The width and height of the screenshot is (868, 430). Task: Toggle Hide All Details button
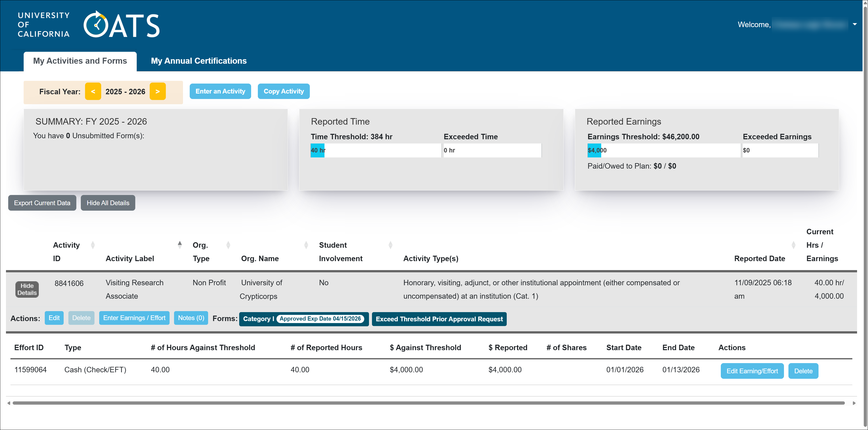108,203
